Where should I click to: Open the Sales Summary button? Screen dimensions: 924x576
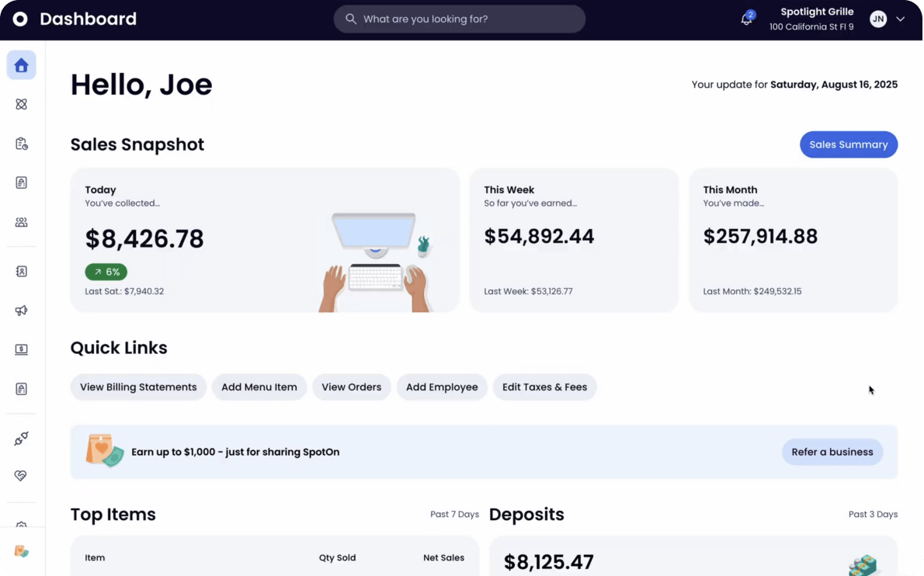pyautogui.click(x=849, y=144)
